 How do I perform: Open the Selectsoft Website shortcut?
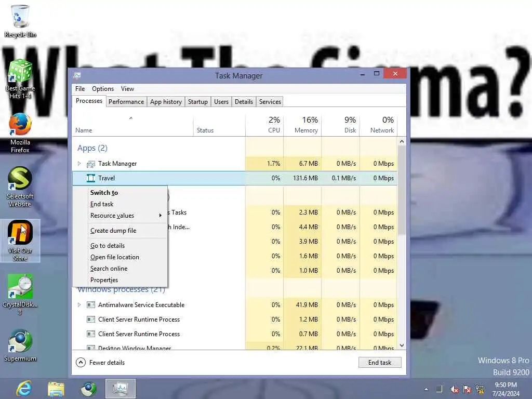[20, 187]
